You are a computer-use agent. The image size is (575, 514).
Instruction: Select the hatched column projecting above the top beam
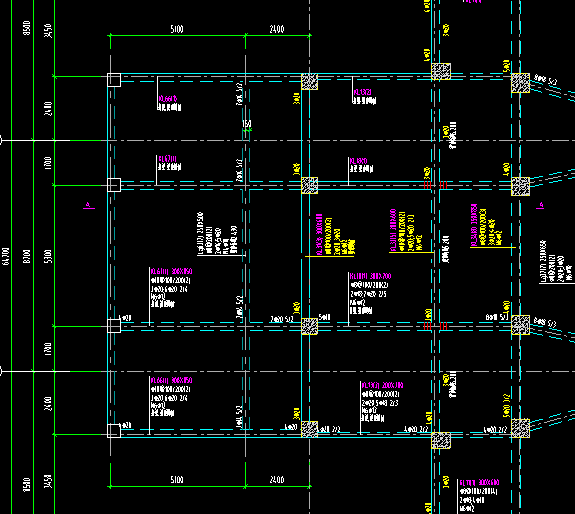pos(441,71)
